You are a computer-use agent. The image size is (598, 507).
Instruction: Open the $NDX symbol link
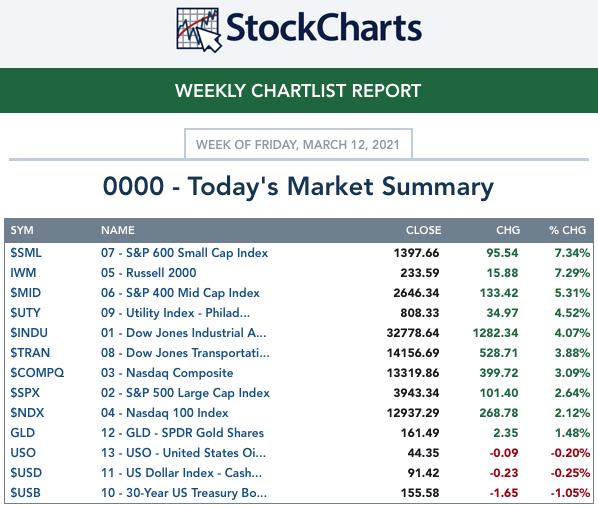tap(27, 413)
